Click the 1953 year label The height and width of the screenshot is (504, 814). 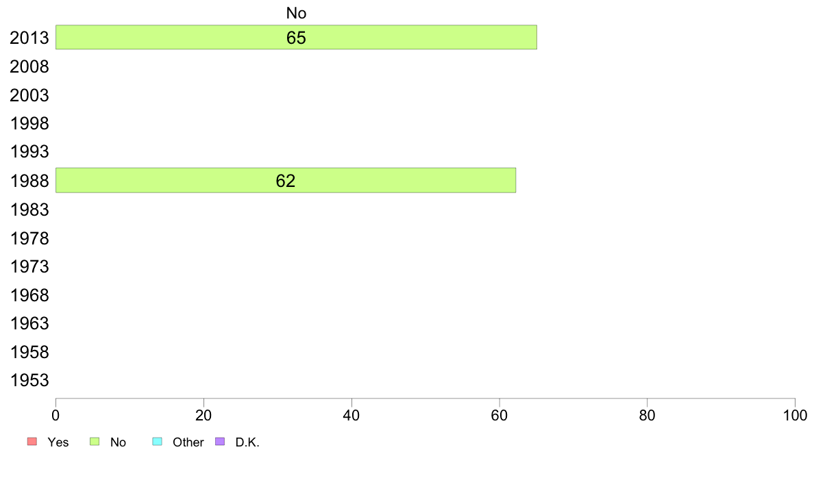tap(29, 381)
